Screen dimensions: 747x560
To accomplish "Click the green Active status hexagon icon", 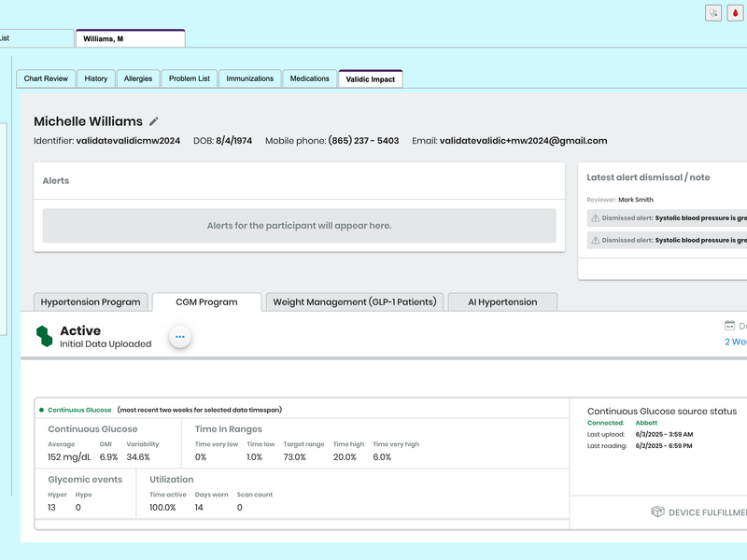I will click(44, 337).
